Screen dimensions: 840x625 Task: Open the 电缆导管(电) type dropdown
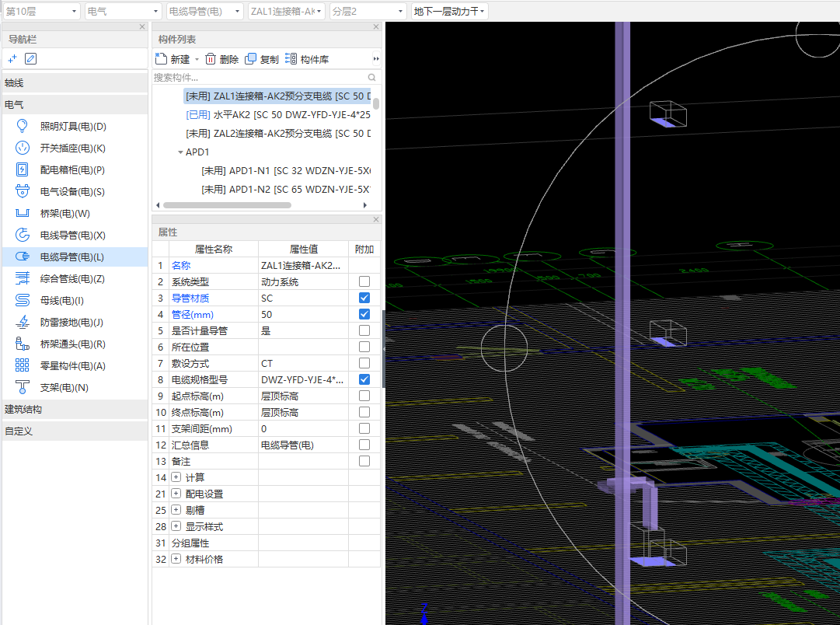tap(204, 11)
